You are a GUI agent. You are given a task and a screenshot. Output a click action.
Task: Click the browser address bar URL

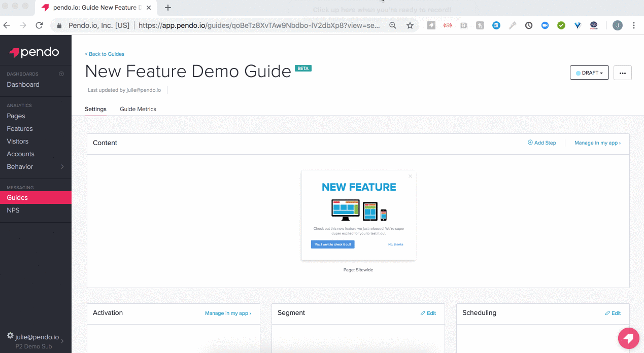[259, 25]
